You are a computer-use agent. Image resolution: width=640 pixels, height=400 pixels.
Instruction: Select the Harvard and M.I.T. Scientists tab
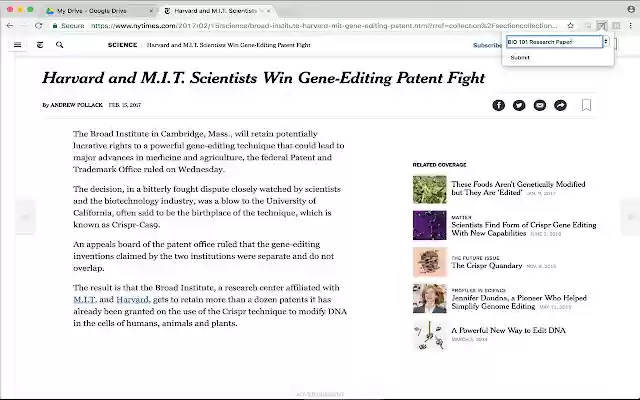click(x=216, y=11)
